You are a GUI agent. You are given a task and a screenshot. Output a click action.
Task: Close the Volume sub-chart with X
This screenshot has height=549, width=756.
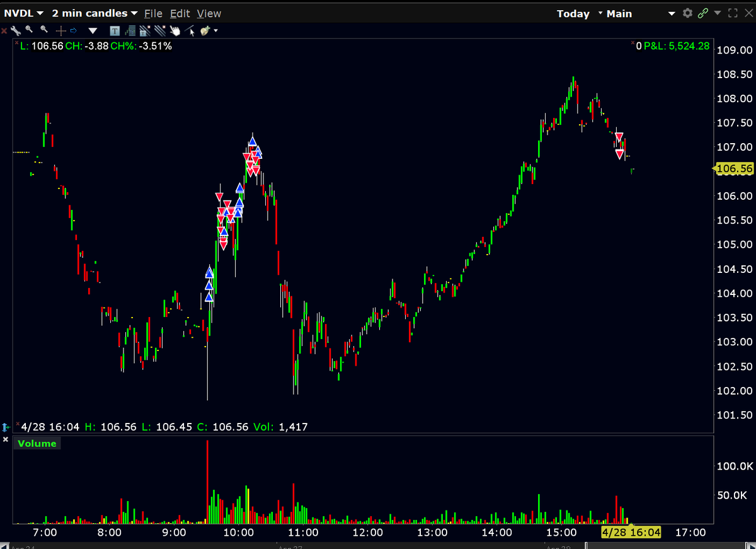click(x=6, y=439)
